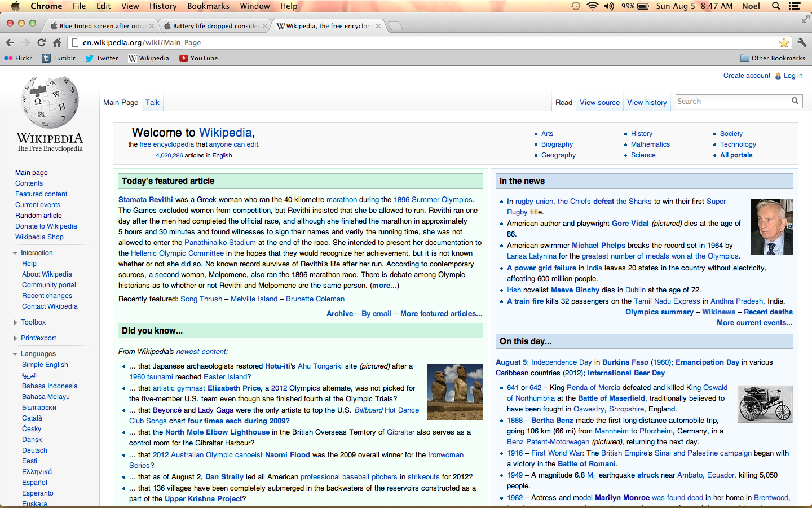Open the Talk tab of Main Page
The width and height of the screenshot is (812, 508).
point(152,102)
